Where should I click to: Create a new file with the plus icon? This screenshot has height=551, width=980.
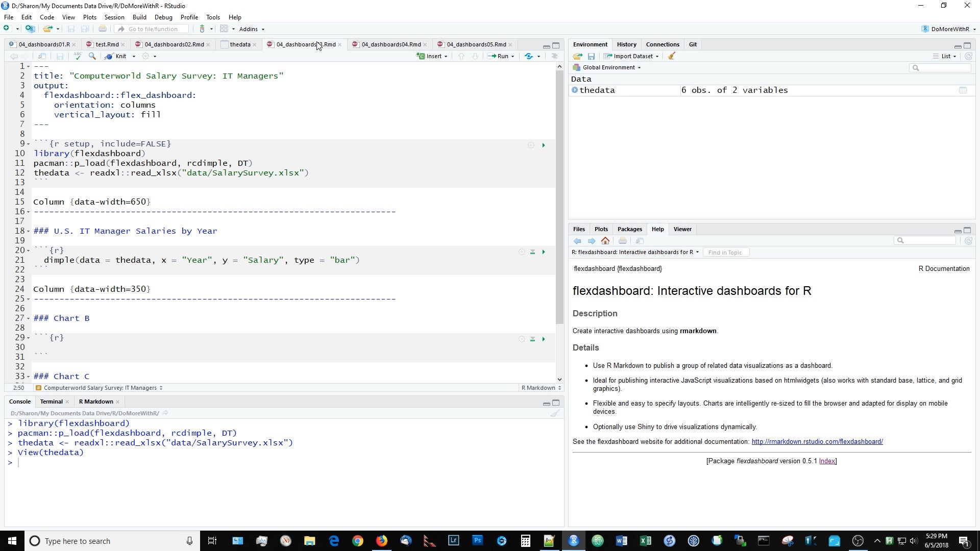[7, 29]
